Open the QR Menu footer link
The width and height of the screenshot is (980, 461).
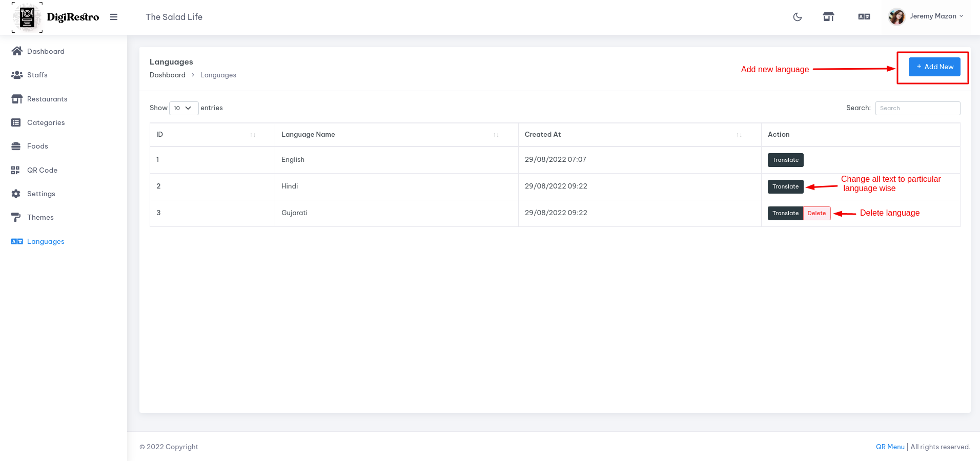pyautogui.click(x=890, y=447)
